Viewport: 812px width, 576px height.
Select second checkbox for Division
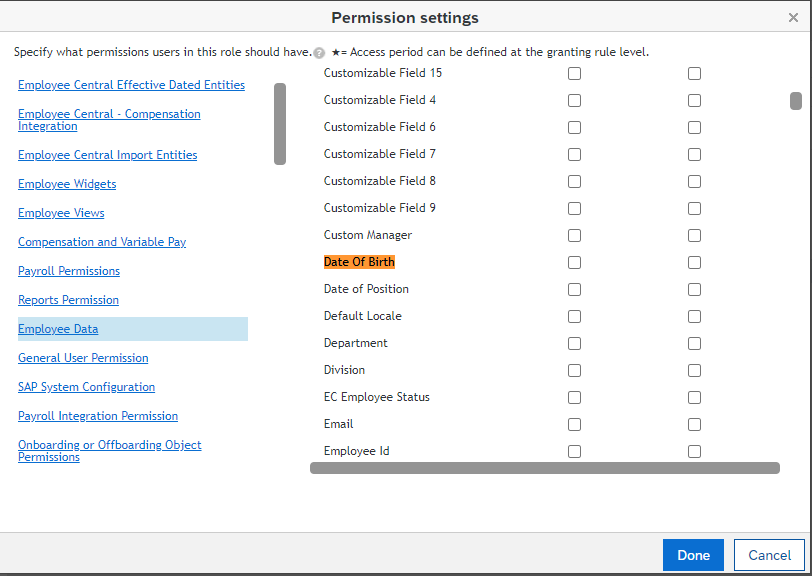(694, 370)
